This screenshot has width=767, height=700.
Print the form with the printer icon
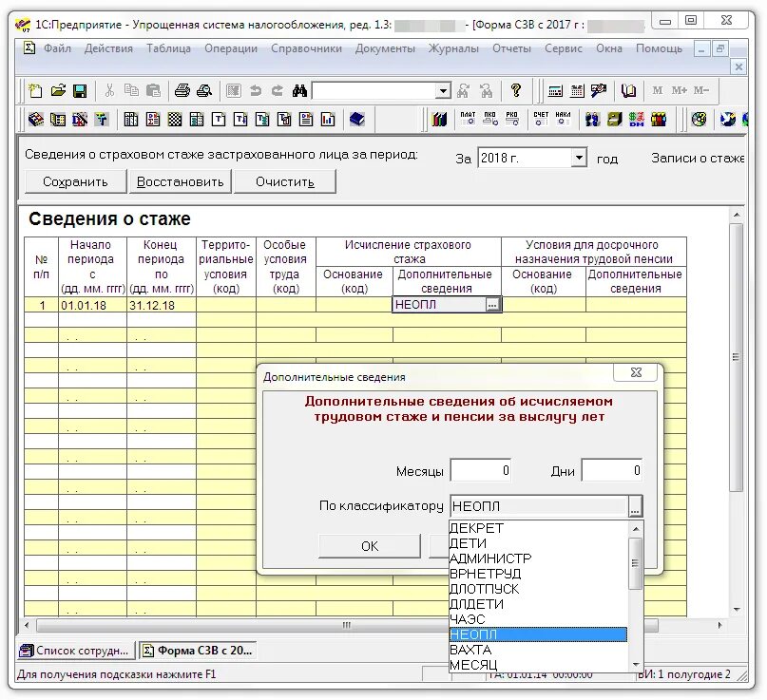point(182,91)
